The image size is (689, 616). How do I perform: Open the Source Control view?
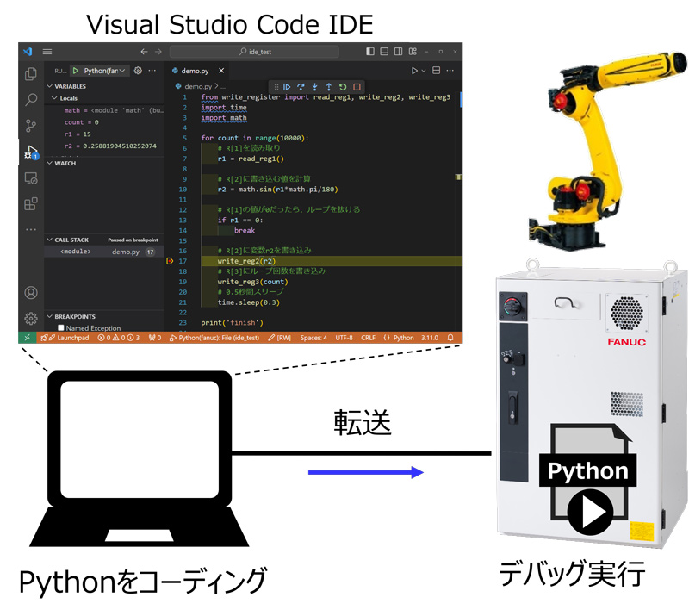(x=31, y=126)
